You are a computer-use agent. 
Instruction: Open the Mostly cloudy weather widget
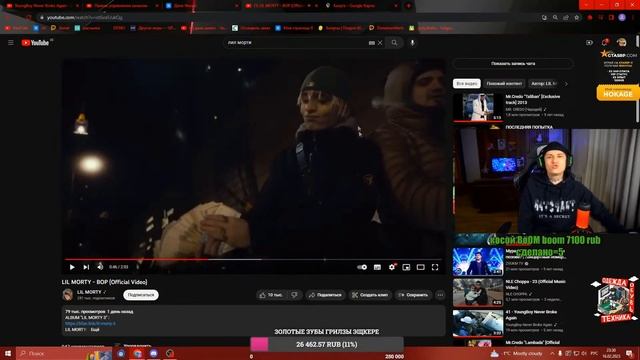(517, 353)
